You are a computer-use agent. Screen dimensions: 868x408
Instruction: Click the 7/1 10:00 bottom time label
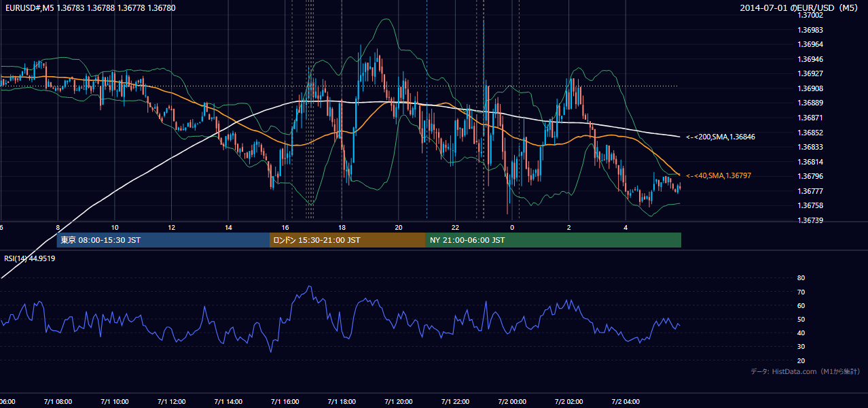pos(115,402)
